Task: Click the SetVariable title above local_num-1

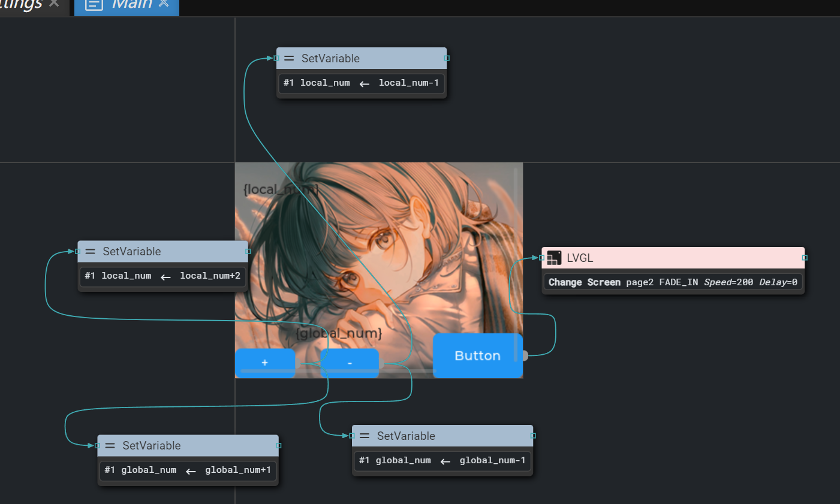Action: point(330,59)
